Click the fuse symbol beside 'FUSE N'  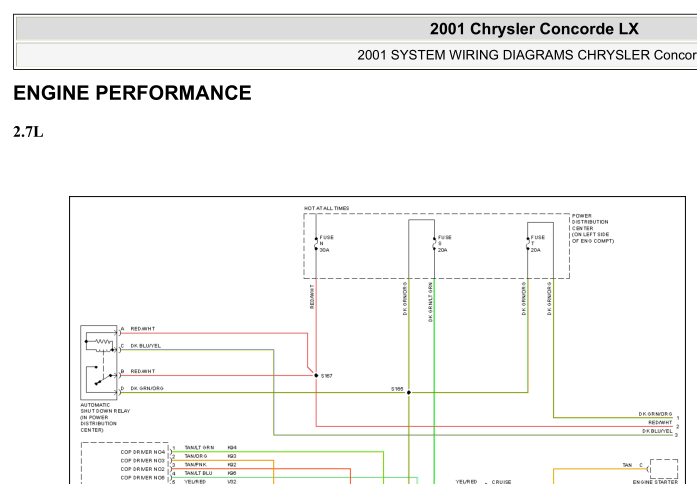pyautogui.click(x=316, y=244)
